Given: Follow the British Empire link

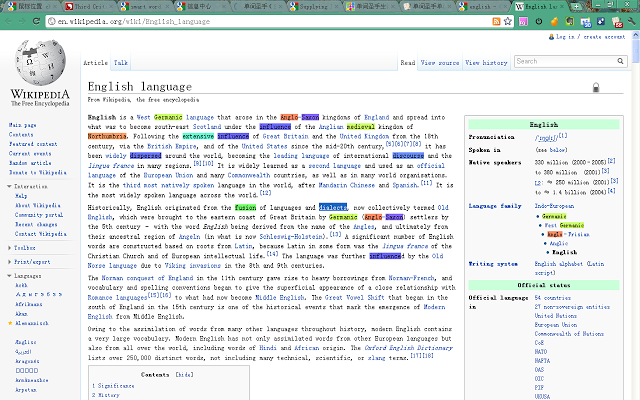Looking at the screenshot, I should click(x=173, y=146).
